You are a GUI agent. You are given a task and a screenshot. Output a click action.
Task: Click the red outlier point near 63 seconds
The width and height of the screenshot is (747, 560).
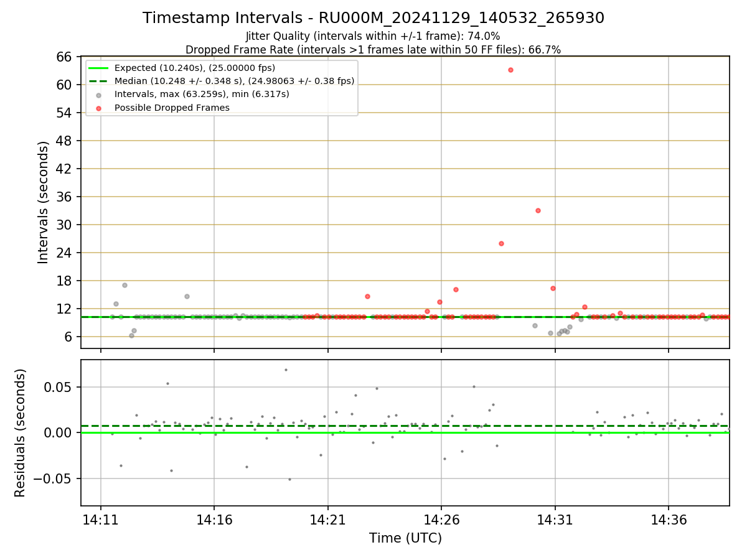pyautogui.click(x=510, y=70)
